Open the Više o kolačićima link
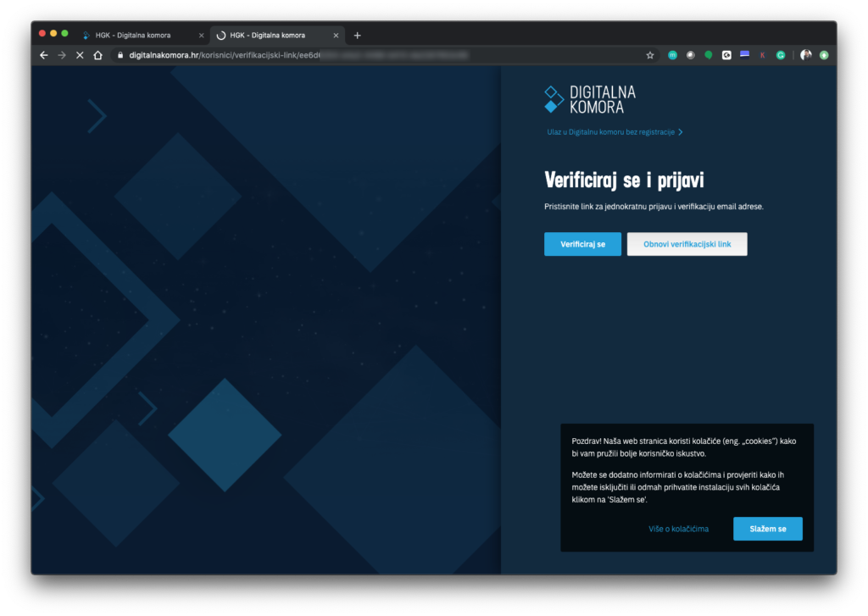This screenshot has height=616, width=868. pos(678,529)
